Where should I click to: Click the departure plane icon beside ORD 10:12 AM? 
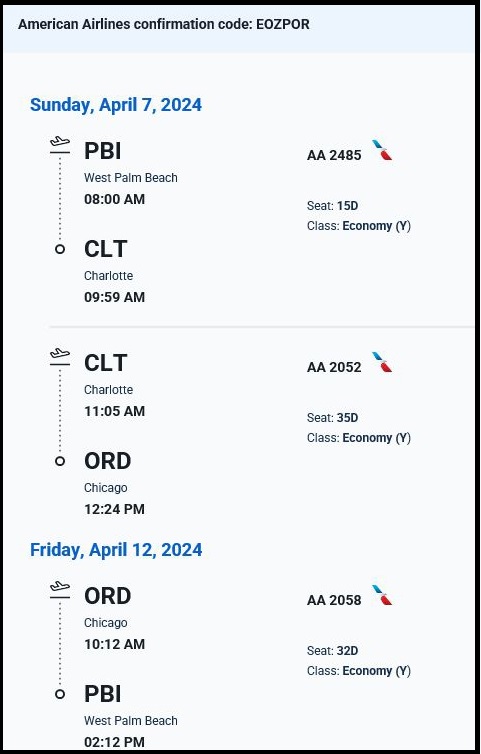60,590
